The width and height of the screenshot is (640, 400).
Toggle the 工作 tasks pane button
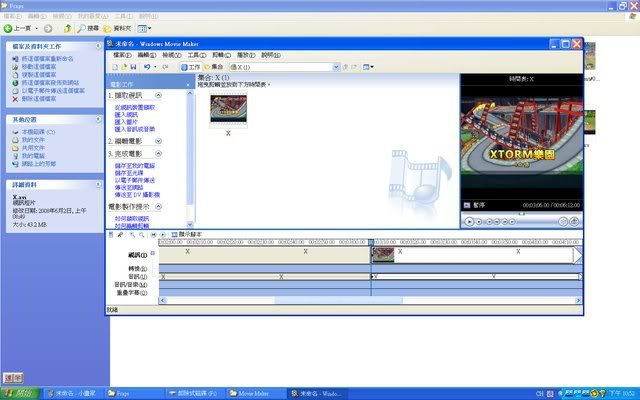click(x=190, y=67)
